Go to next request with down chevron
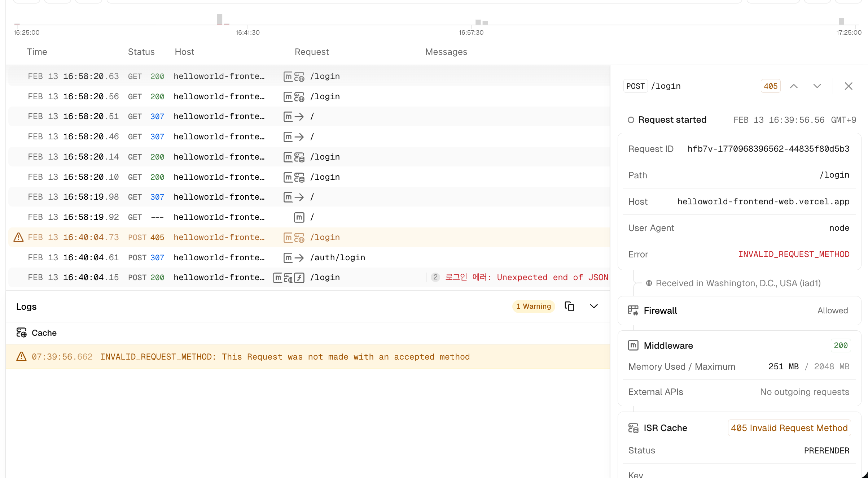The height and width of the screenshot is (478, 868). coord(817,86)
